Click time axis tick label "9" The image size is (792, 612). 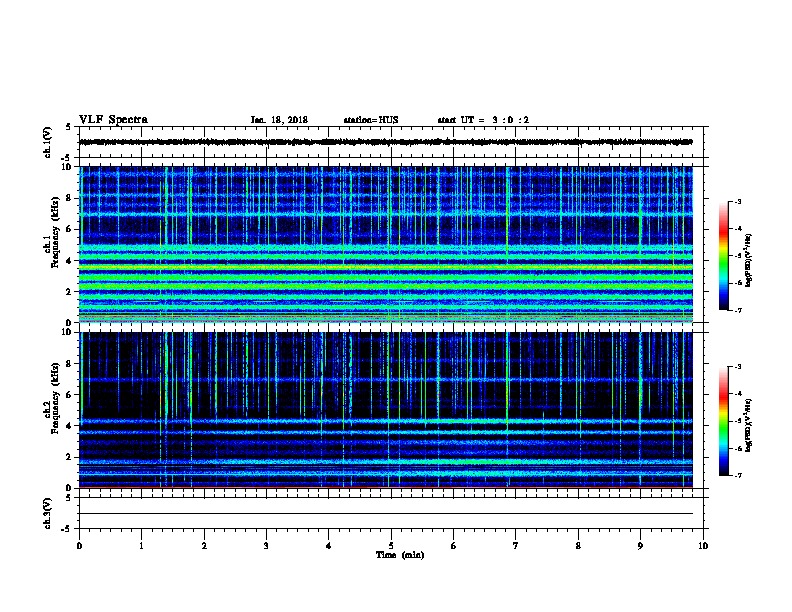[x=640, y=546]
